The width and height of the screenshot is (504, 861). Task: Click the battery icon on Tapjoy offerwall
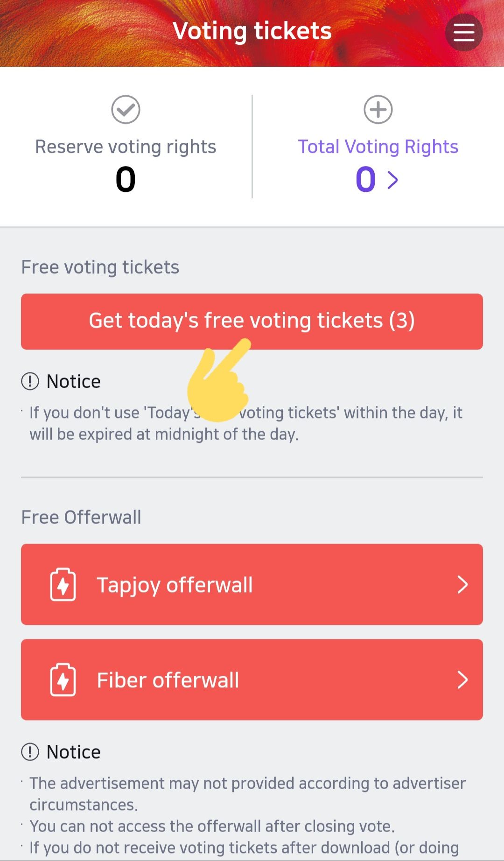click(x=63, y=584)
